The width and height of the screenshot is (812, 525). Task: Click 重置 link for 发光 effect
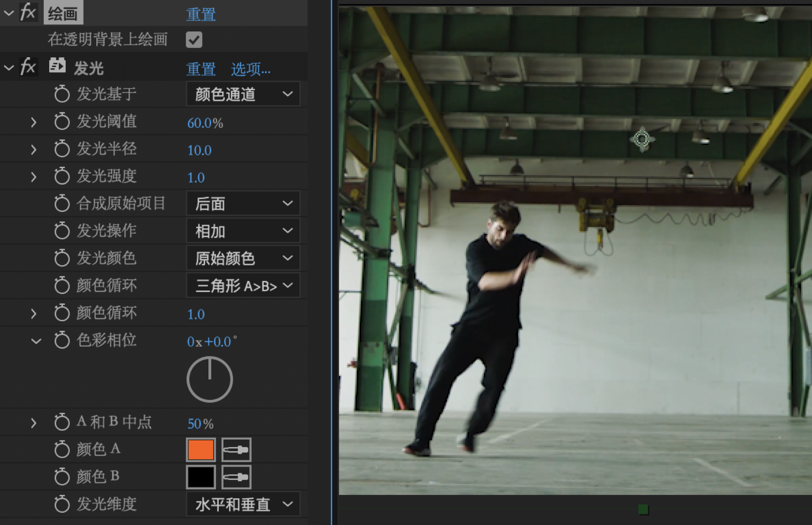coord(201,69)
